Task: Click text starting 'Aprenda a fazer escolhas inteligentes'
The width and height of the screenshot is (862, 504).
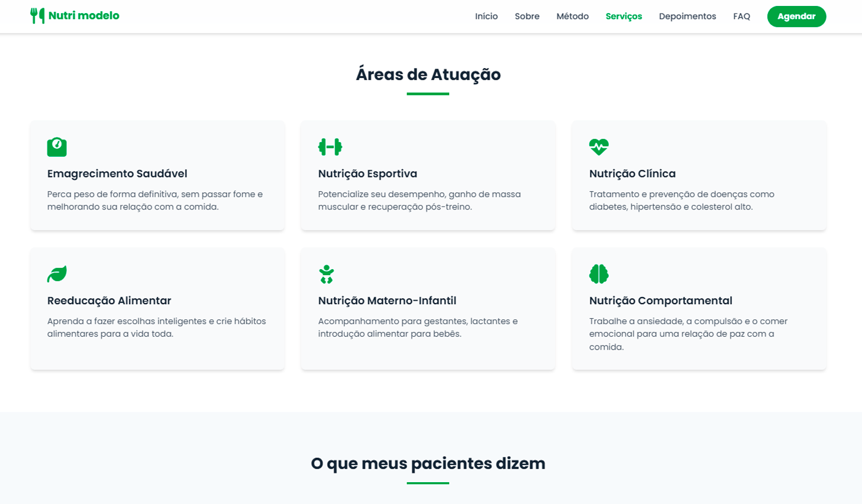Action: point(157,328)
